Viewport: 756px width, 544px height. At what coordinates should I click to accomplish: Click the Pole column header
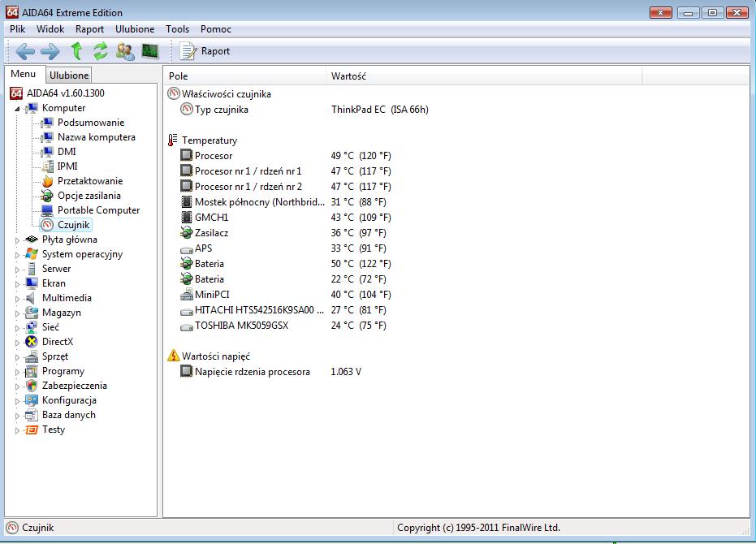pyautogui.click(x=245, y=76)
